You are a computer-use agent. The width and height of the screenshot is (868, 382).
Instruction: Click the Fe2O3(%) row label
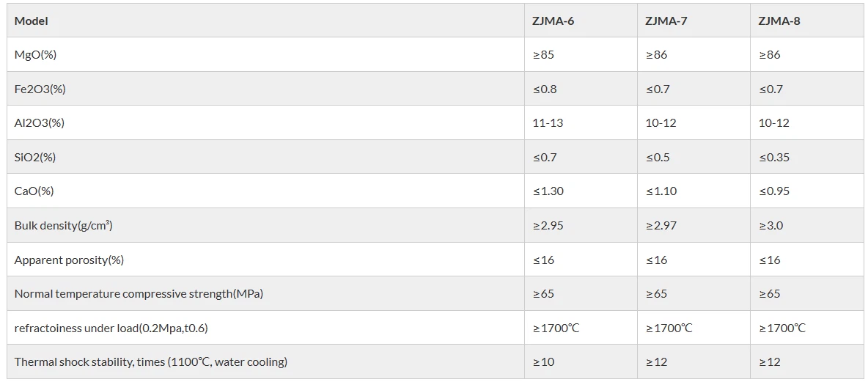tap(40, 89)
